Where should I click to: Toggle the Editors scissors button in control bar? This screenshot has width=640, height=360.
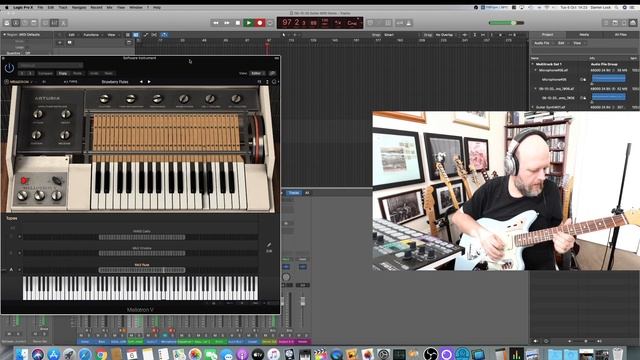[63, 23]
